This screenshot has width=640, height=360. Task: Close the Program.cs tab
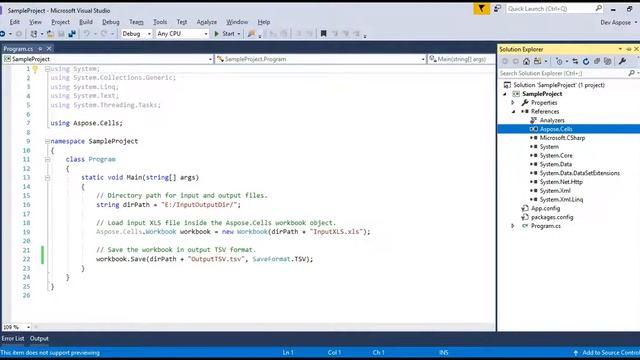pyautogui.click(x=49, y=49)
